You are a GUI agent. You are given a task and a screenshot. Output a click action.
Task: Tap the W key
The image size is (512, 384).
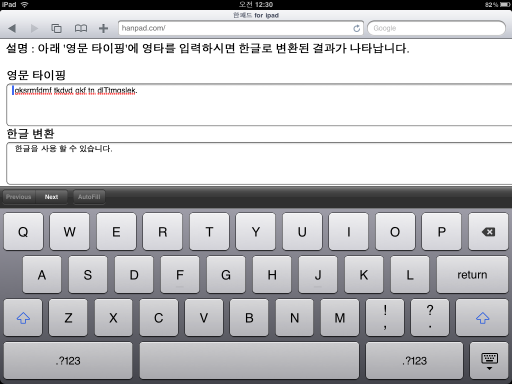[x=70, y=232]
